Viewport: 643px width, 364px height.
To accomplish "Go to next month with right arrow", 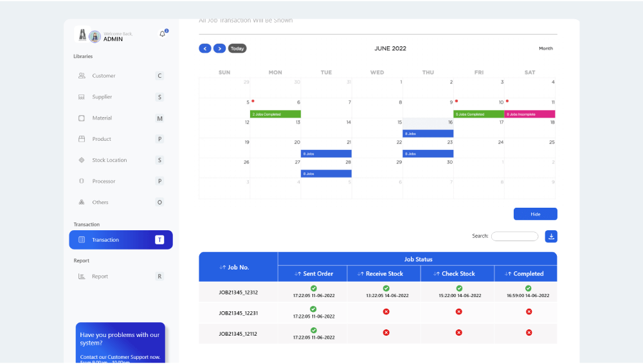I will tap(220, 48).
